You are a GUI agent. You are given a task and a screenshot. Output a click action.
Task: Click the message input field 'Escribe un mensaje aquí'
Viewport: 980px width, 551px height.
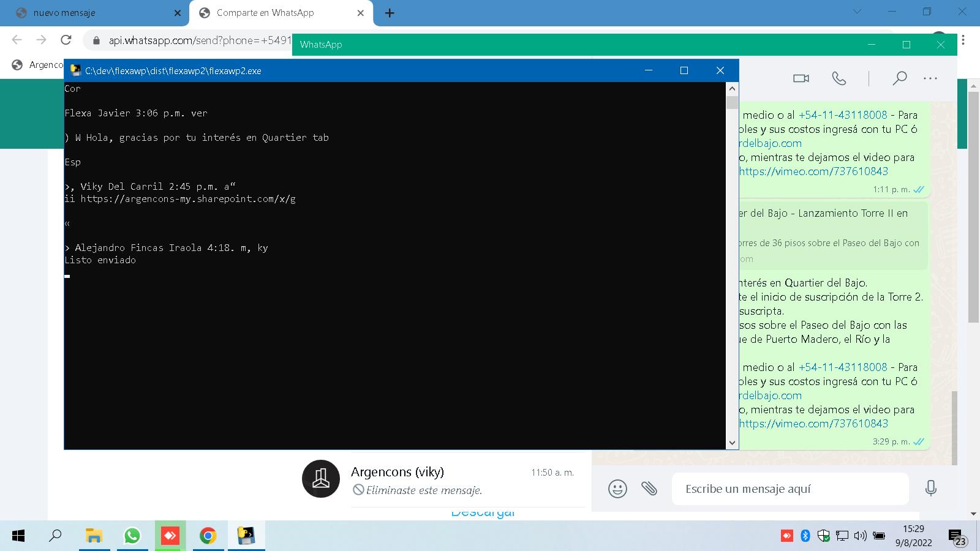[790, 489]
